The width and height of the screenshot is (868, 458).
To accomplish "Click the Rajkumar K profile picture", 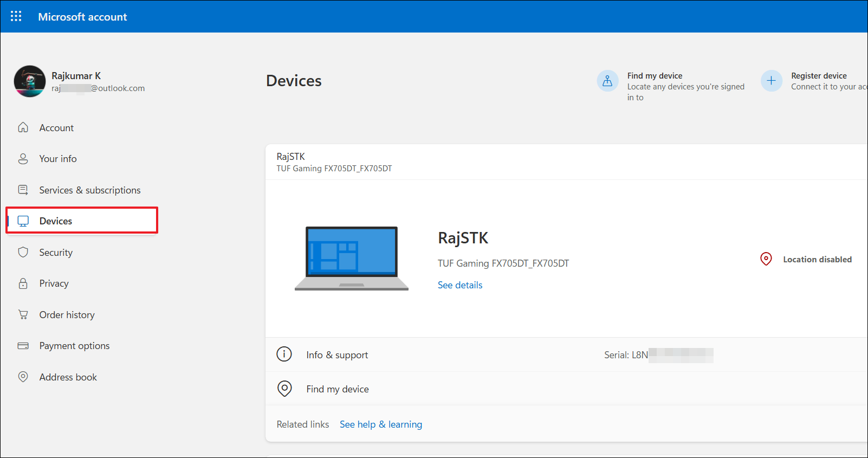I will [30, 81].
